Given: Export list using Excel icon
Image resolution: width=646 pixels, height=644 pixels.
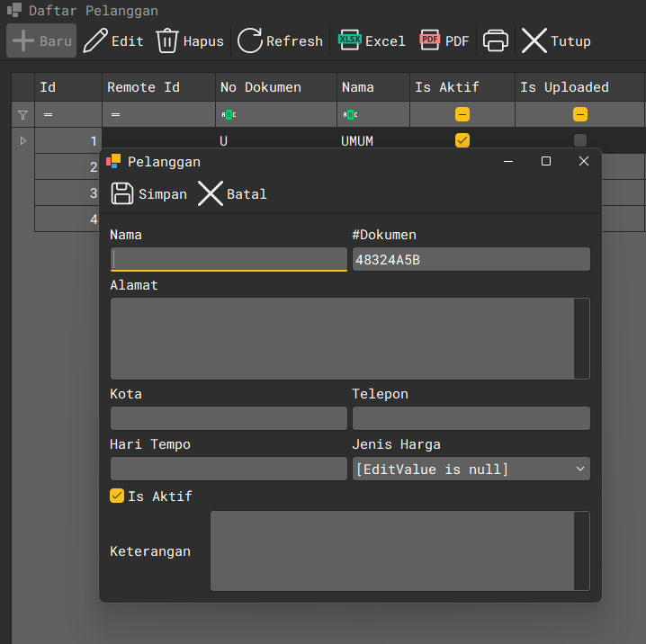Looking at the screenshot, I should (349, 40).
